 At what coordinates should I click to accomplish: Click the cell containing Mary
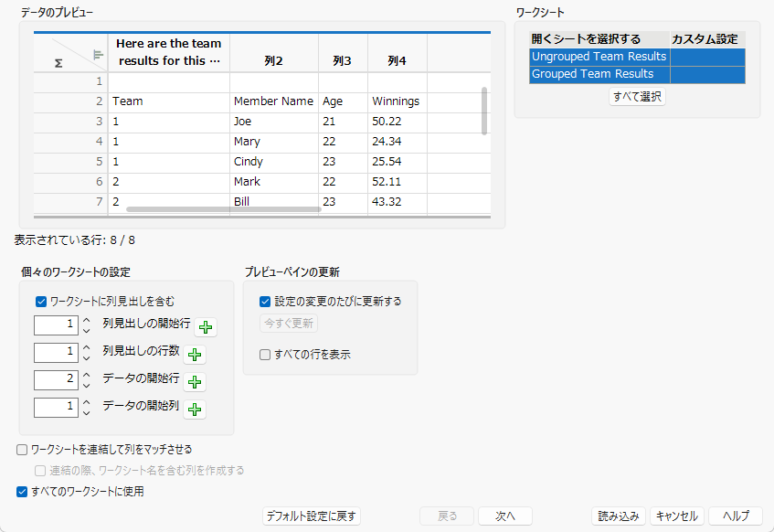[273, 142]
